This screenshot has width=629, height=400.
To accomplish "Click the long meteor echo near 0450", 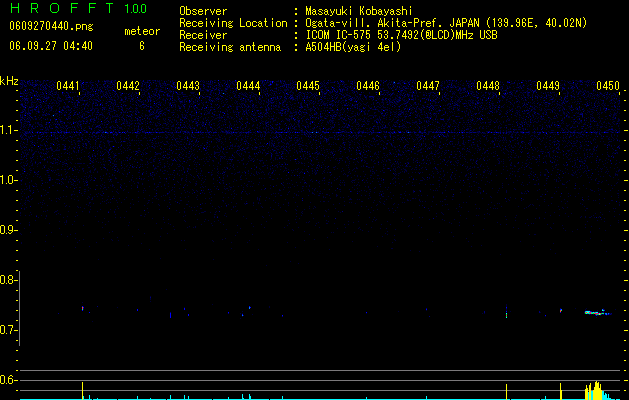I will pyautogui.click(x=598, y=313).
